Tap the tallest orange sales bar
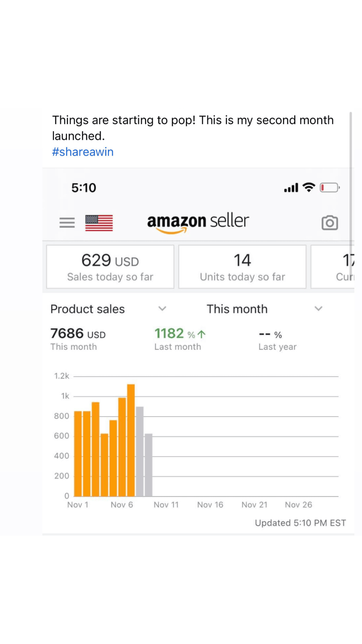The image size is (362, 644). tap(131, 440)
